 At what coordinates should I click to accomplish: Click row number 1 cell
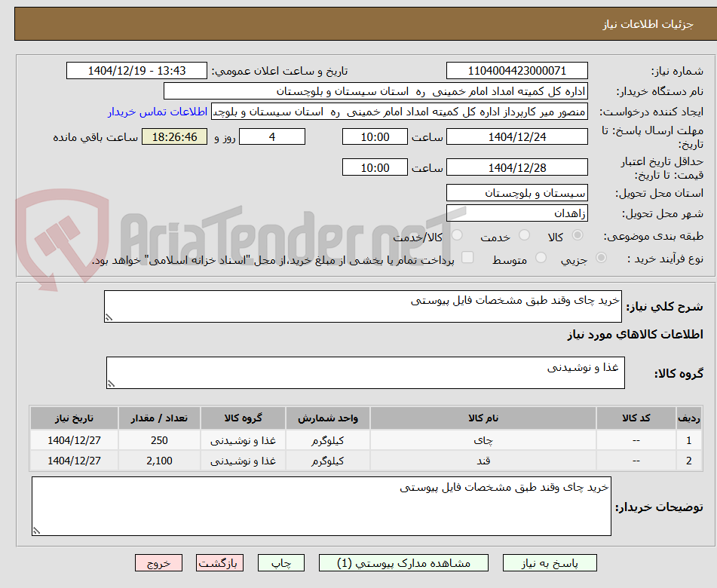coord(688,440)
